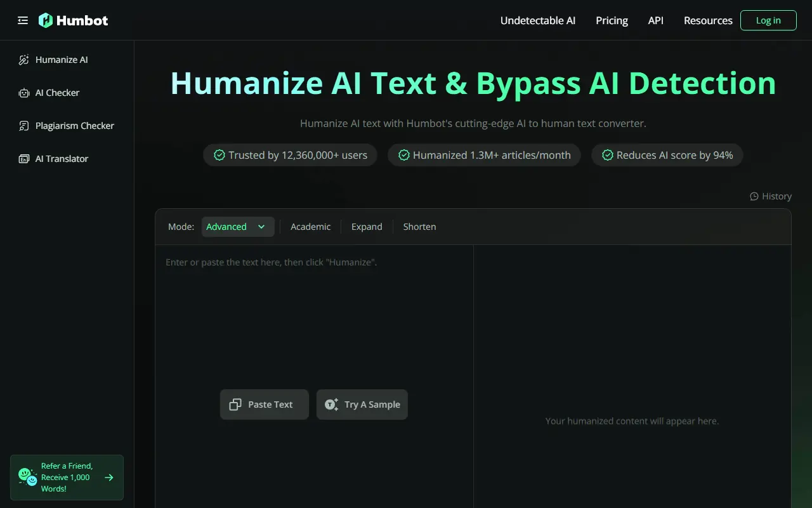Open the AI Translator tool
This screenshot has height=508, width=812.
(x=62, y=159)
